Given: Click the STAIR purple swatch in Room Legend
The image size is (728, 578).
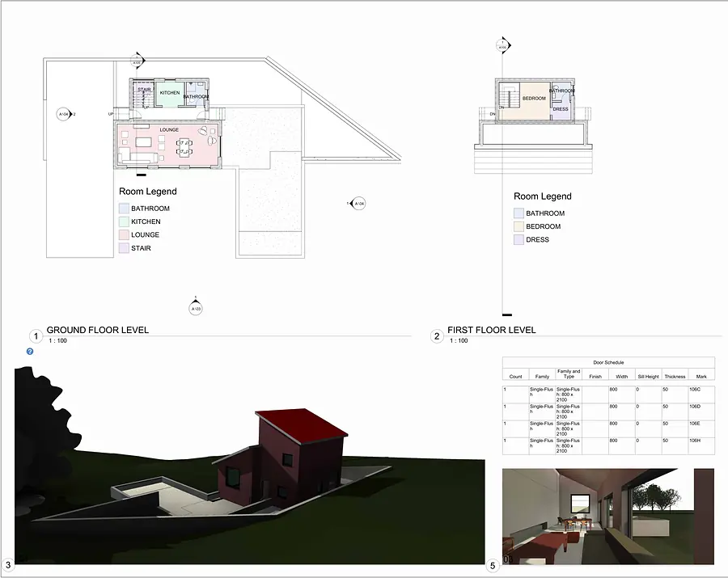Looking at the screenshot, I should point(124,247).
